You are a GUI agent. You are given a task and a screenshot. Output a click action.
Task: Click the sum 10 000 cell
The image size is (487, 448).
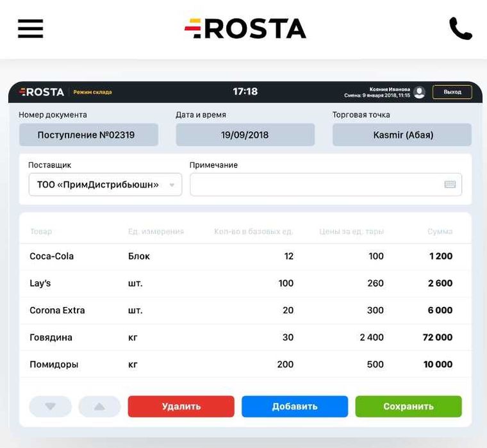438,365
